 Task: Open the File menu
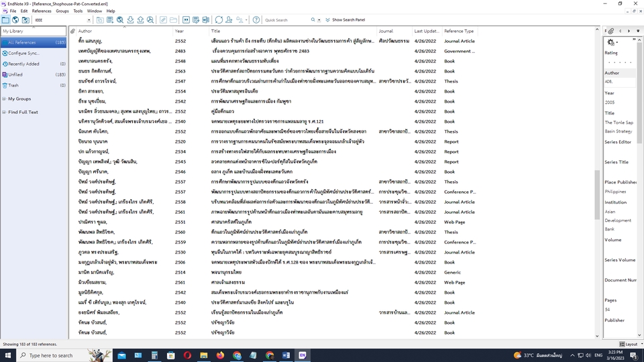13,11
